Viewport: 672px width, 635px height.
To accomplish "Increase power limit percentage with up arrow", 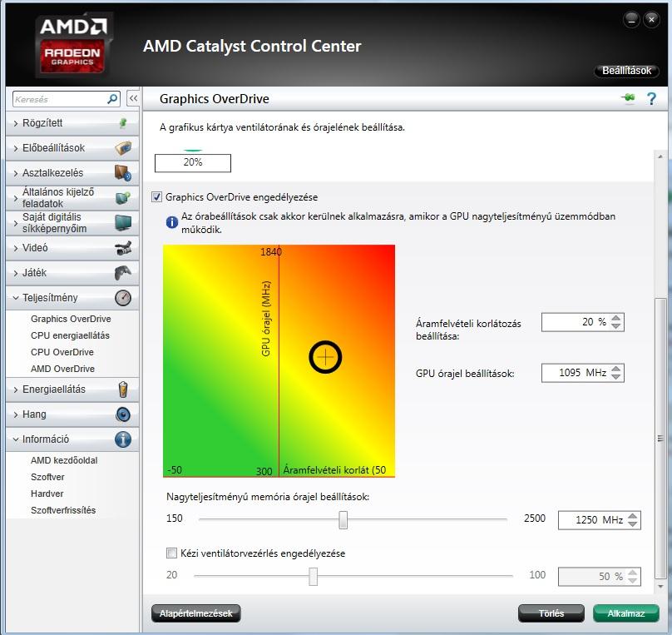I will tap(615, 318).
